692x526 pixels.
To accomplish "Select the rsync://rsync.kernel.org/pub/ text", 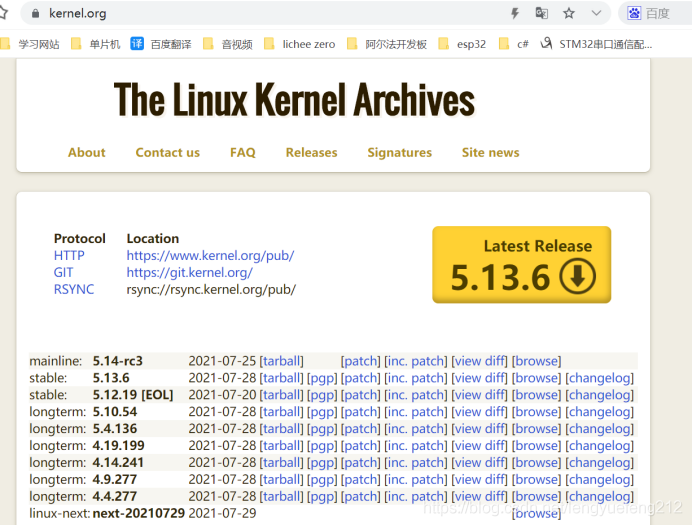I will tap(211, 289).
